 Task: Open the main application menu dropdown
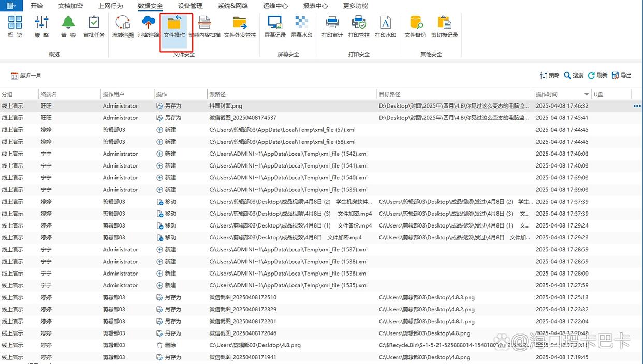click(11, 6)
